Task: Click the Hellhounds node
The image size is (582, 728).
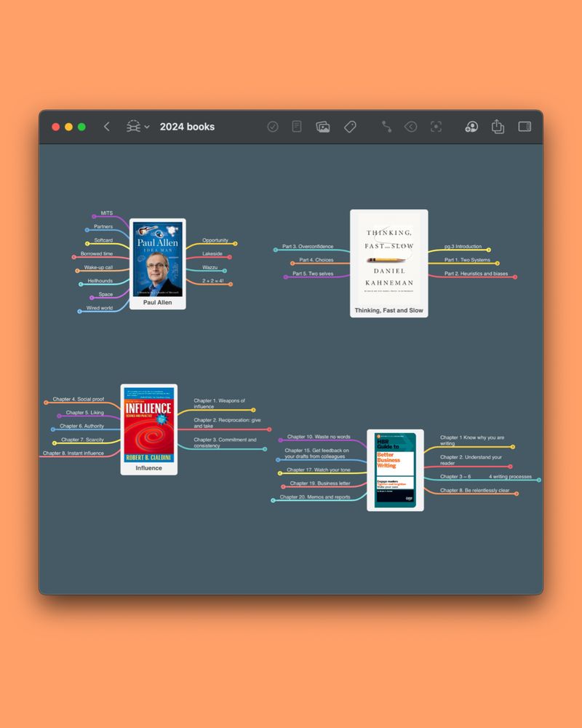Action: [100, 281]
